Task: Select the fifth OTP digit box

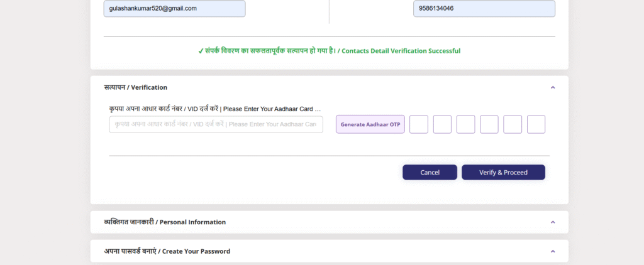Action: [513, 124]
